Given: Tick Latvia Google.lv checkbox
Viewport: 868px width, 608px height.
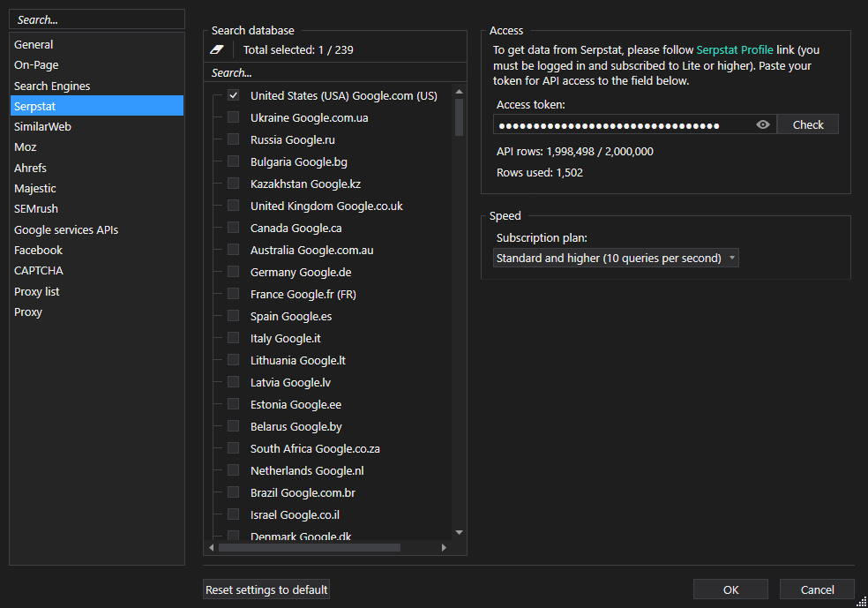Looking at the screenshot, I should (x=234, y=382).
